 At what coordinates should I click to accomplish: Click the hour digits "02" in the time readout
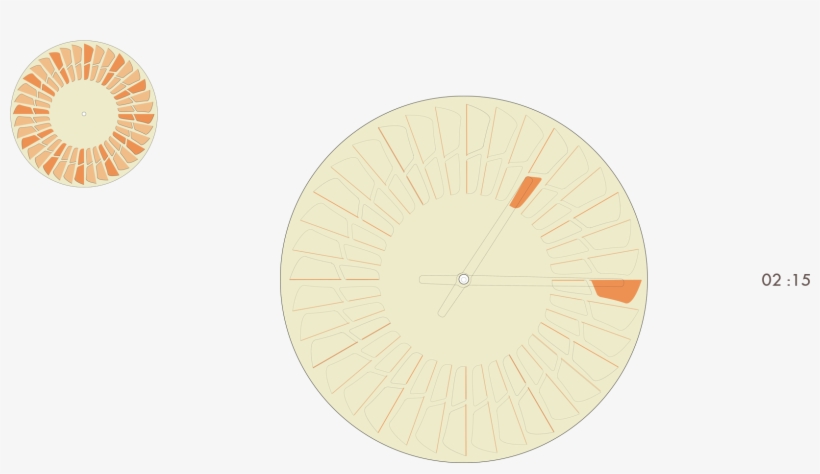pos(771,281)
